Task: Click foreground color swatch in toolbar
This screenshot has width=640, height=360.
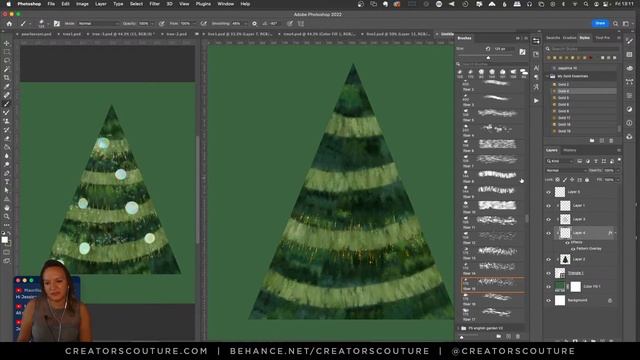Action: (x=4, y=240)
